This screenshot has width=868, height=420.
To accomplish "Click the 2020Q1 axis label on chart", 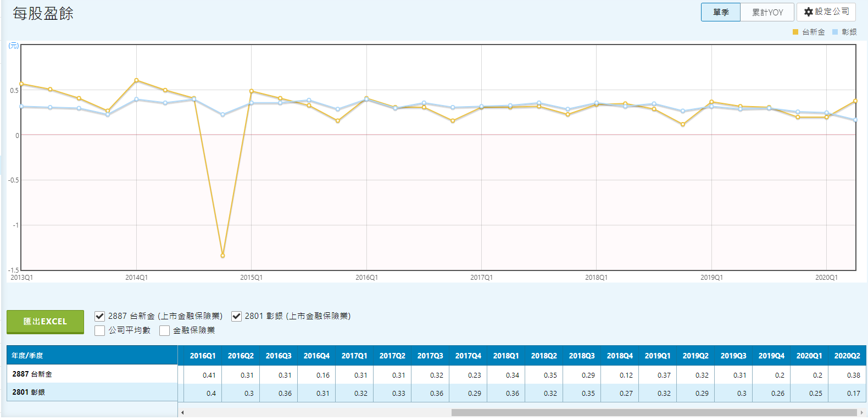I will coord(826,278).
